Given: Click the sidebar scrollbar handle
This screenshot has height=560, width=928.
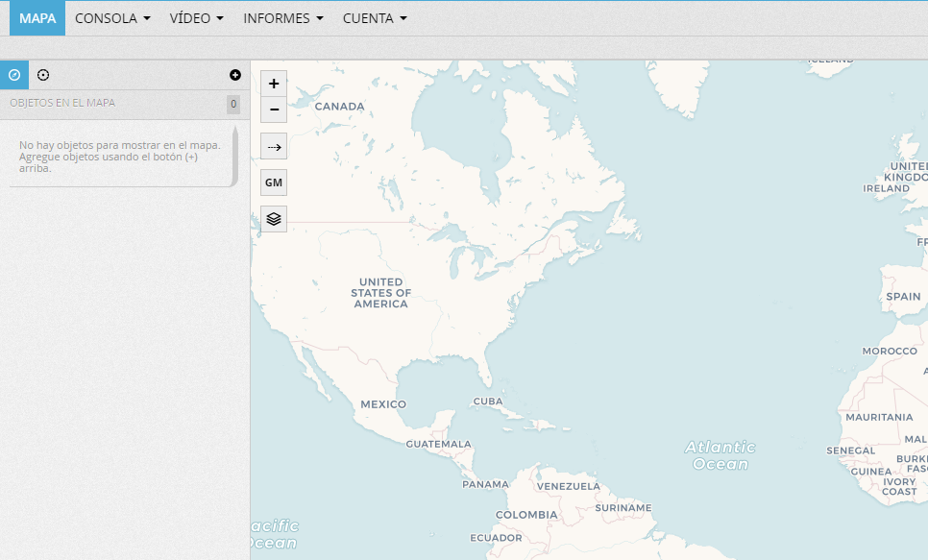Looking at the screenshot, I should [x=235, y=157].
